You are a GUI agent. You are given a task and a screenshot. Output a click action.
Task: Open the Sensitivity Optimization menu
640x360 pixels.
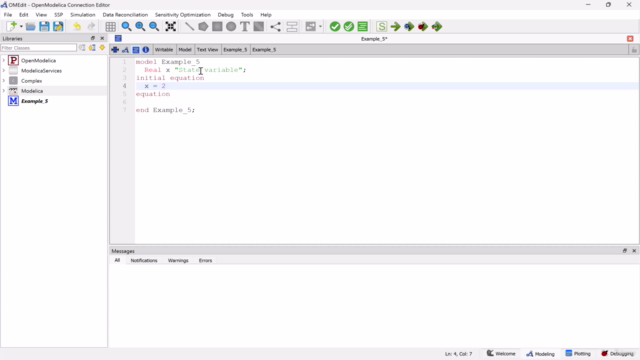click(x=182, y=15)
